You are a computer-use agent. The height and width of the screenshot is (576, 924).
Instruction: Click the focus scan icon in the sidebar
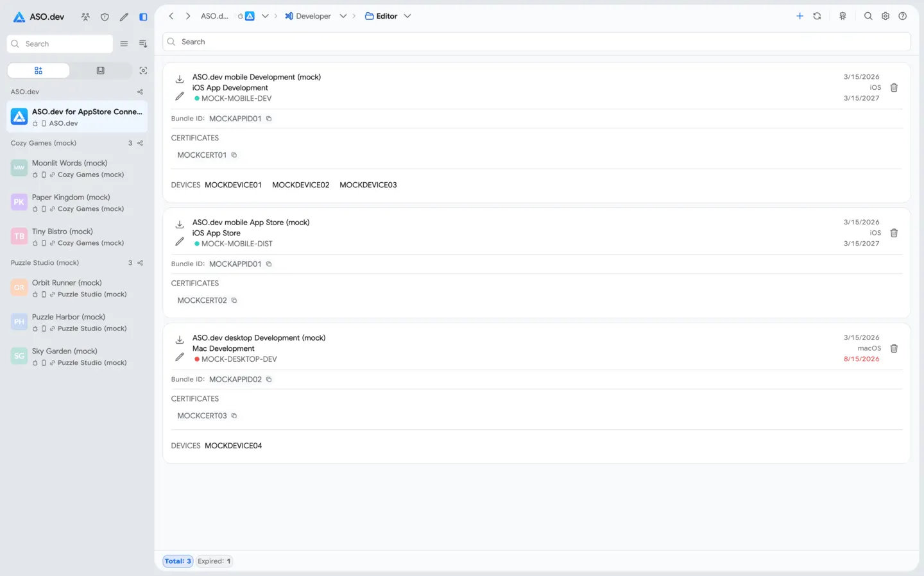[143, 71]
